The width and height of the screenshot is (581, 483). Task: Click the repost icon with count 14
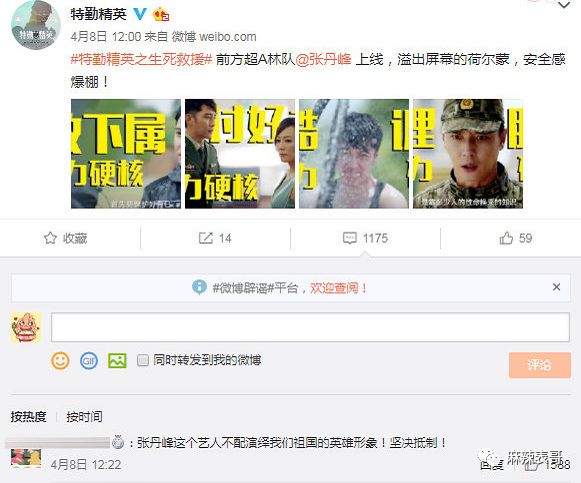(x=206, y=238)
